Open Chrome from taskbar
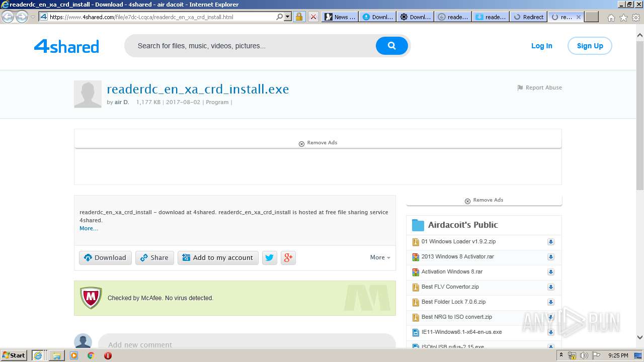Image resolution: width=644 pixels, height=362 pixels. [91, 355]
